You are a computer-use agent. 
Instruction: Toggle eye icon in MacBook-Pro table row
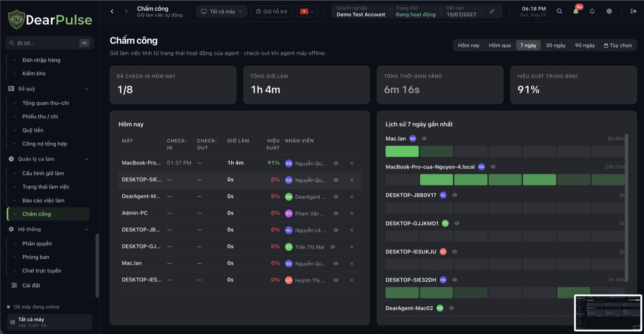click(x=336, y=163)
